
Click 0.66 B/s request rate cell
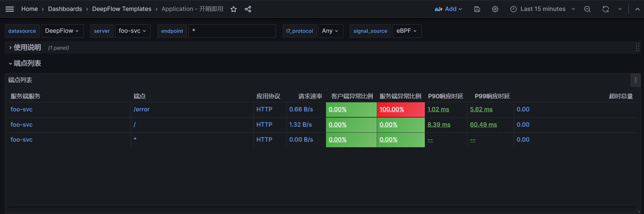coord(301,109)
